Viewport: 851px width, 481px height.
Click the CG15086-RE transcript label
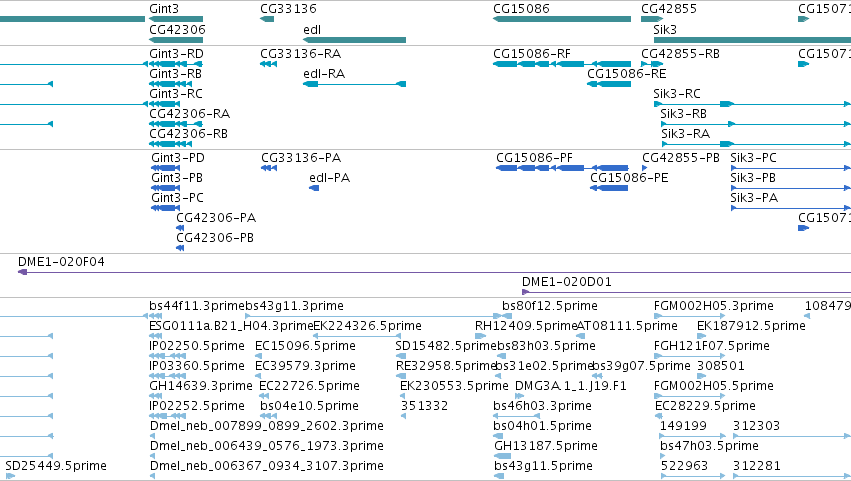[x=627, y=74]
